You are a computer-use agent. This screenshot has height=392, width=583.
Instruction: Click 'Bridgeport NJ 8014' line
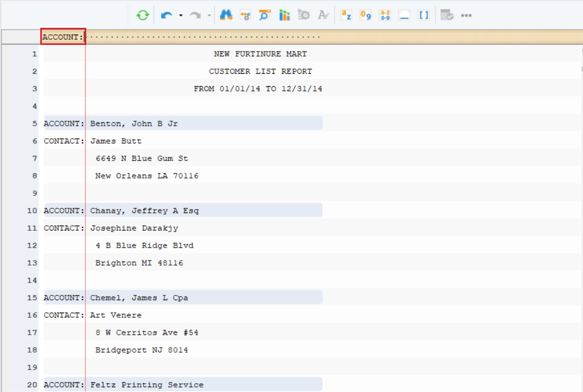(141, 350)
